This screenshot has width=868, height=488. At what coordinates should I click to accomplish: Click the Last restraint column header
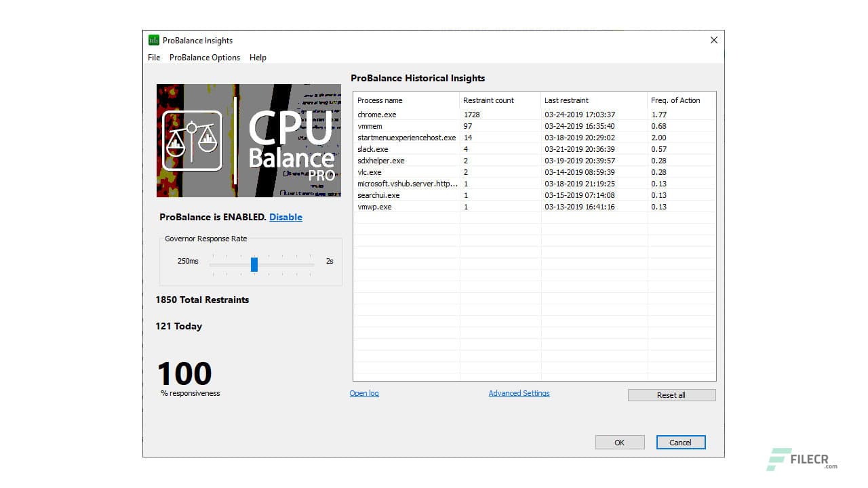566,100
